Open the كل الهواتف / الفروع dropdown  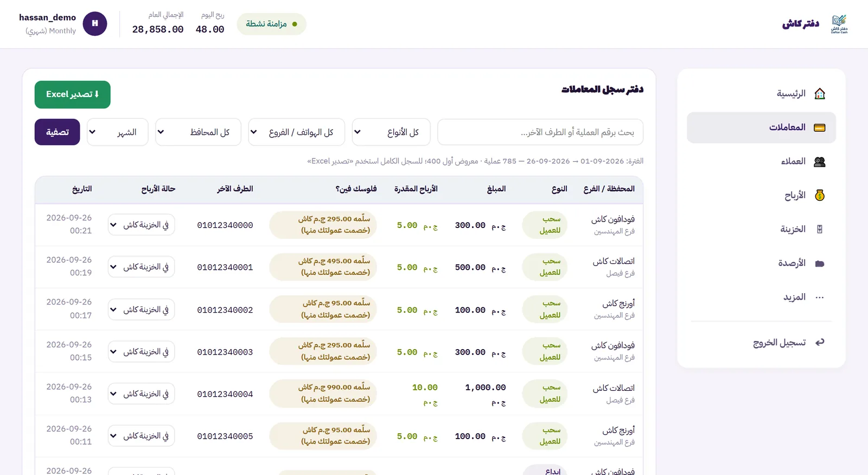coord(296,132)
